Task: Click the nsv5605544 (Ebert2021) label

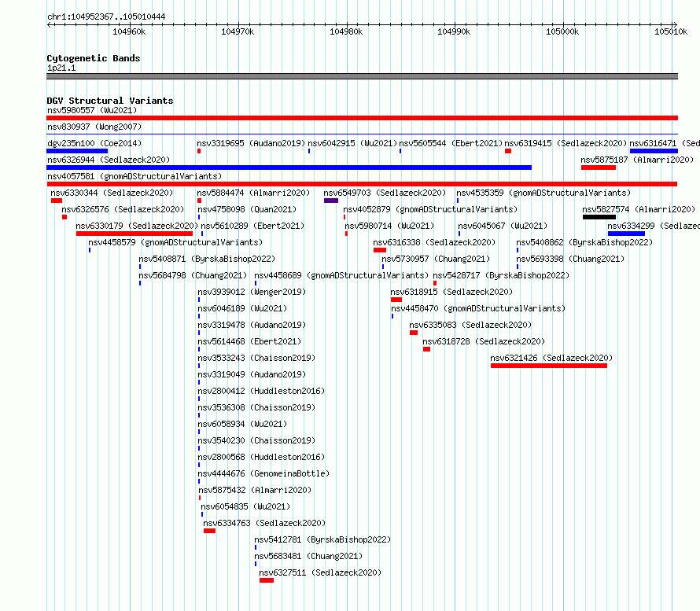Action: point(451,143)
